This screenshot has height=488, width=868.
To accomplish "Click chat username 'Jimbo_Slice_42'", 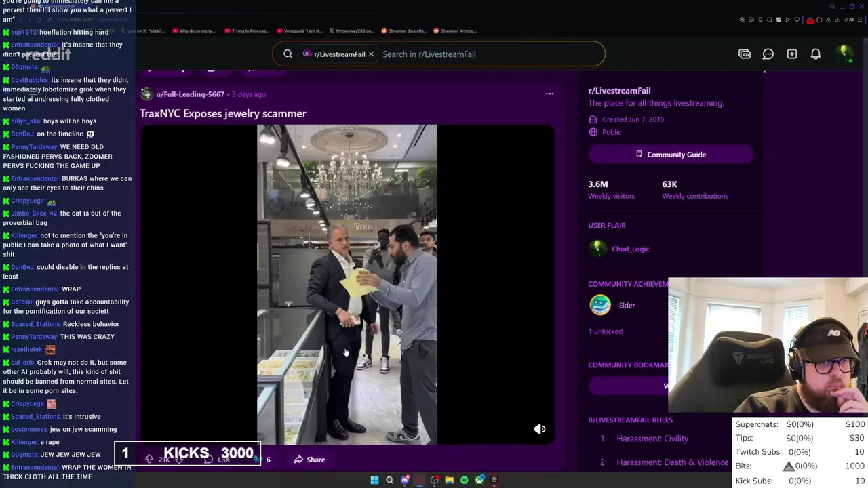I will point(34,213).
